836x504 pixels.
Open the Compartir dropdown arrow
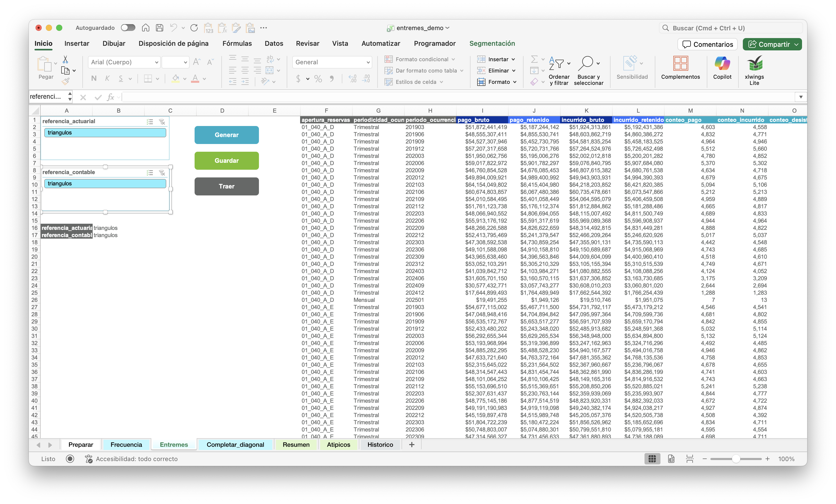pyautogui.click(x=797, y=44)
